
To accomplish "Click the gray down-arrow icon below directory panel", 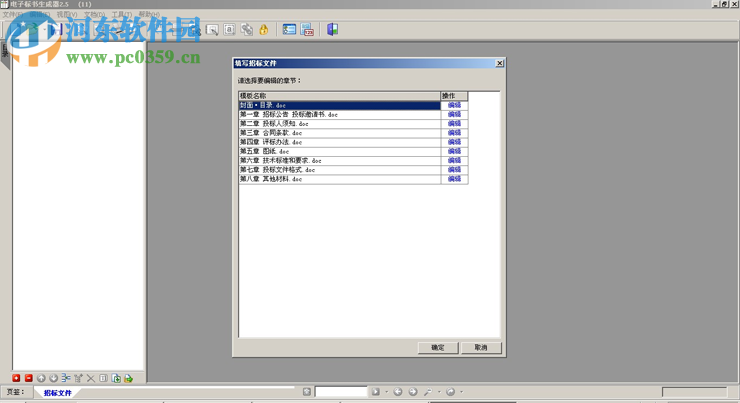I will pyautogui.click(x=53, y=378).
